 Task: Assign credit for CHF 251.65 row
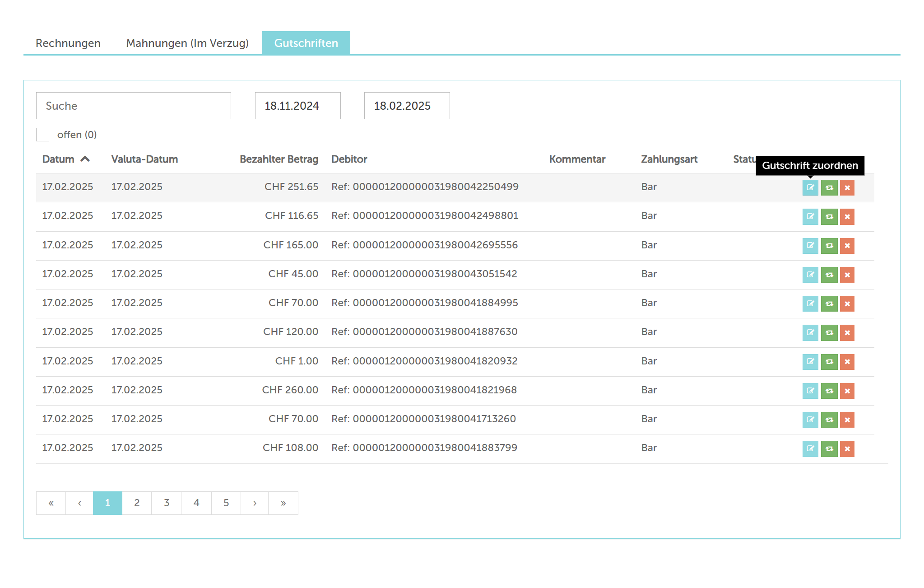pos(810,187)
